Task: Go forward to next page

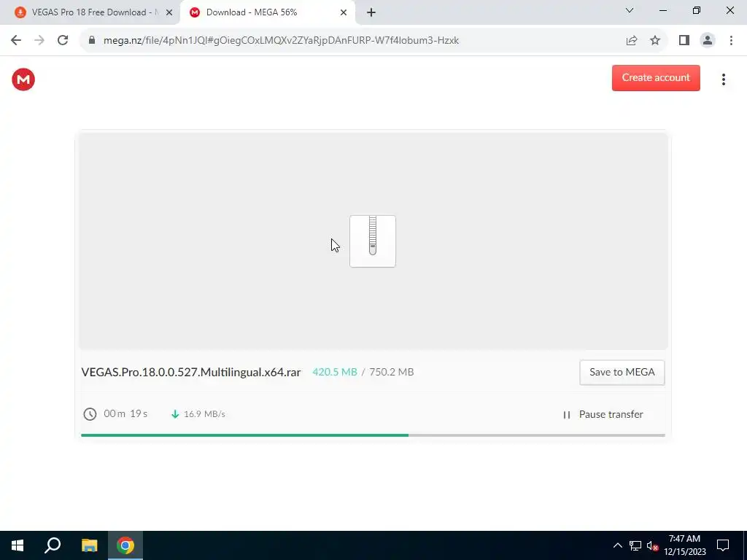Action: 39,40
